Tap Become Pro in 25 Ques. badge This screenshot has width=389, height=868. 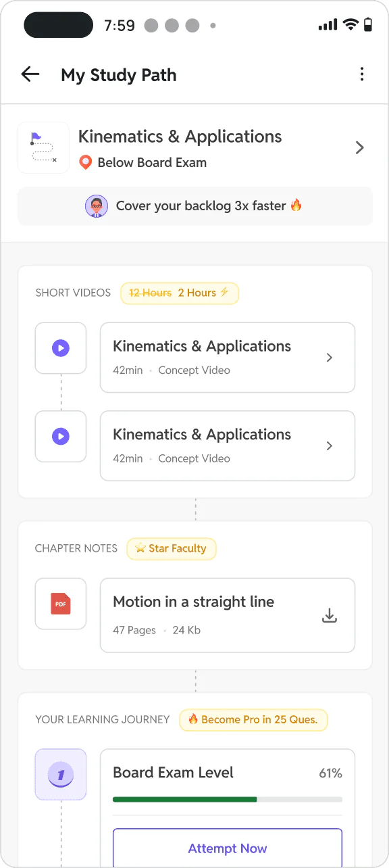pos(253,720)
